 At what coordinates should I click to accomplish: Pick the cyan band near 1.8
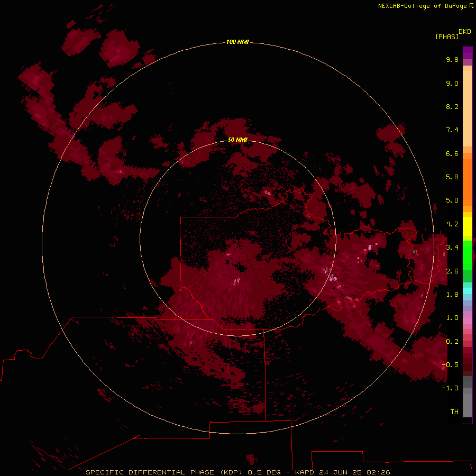467,291
